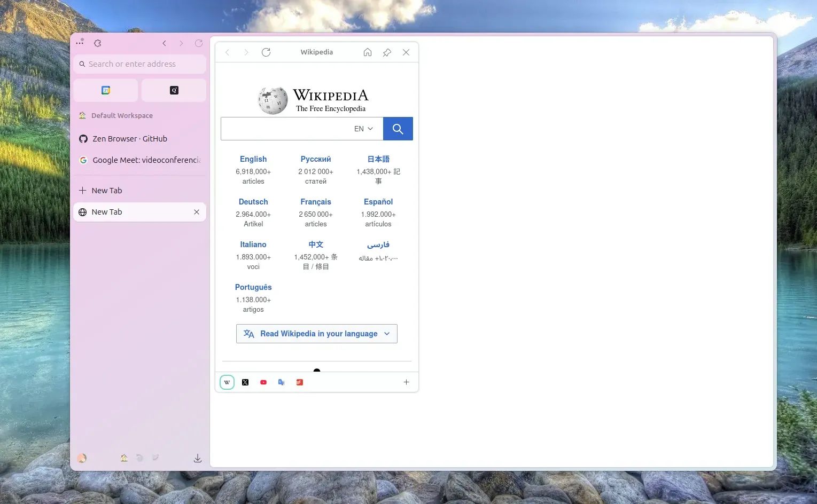Reload the Wikipedia web panel
The width and height of the screenshot is (817, 504).
coord(266,52)
